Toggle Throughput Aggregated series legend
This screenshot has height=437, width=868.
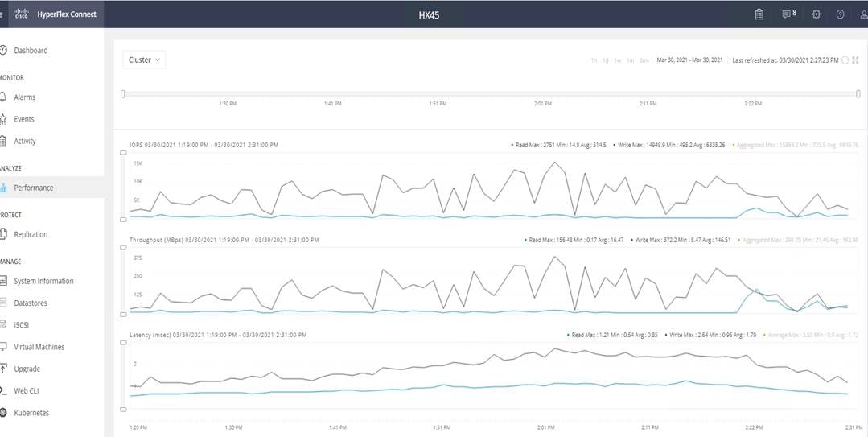(798, 241)
